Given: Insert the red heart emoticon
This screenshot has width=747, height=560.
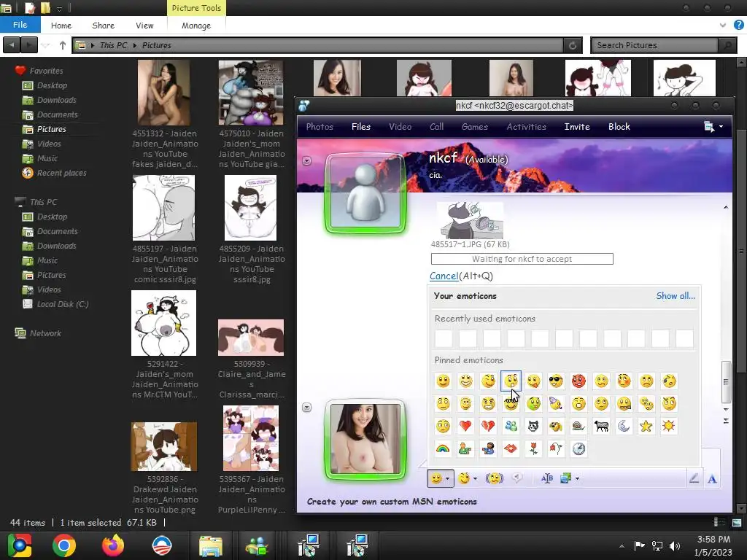Looking at the screenshot, I should pos(465,426).
